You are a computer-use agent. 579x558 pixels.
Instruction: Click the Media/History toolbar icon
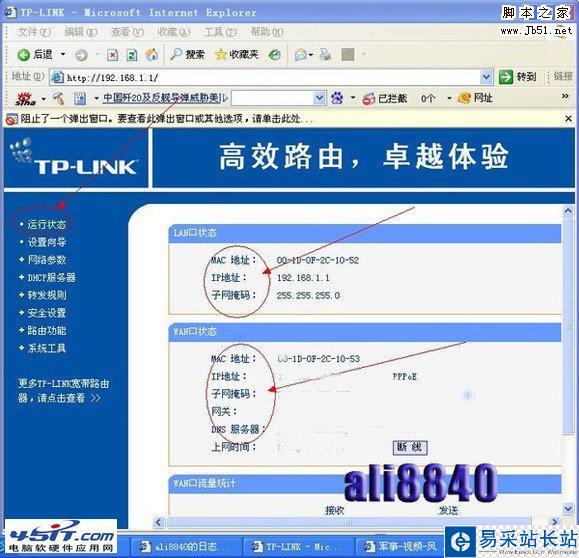click(274, 55)
